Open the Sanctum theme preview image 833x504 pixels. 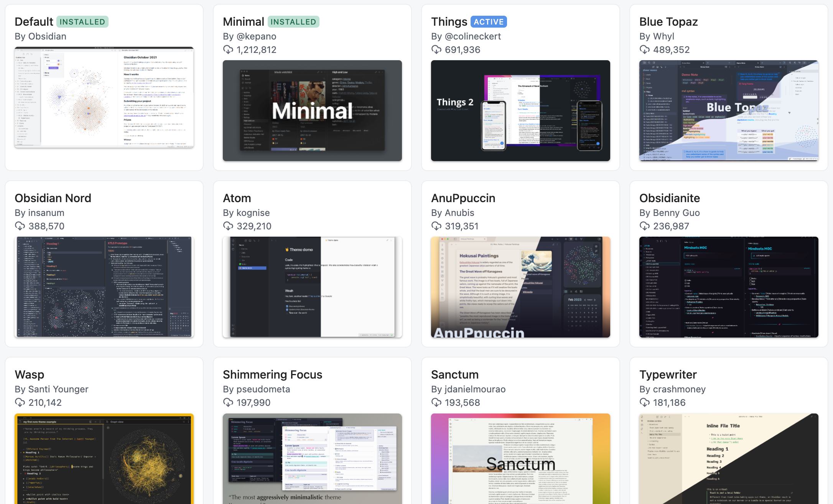click(520, 459)
